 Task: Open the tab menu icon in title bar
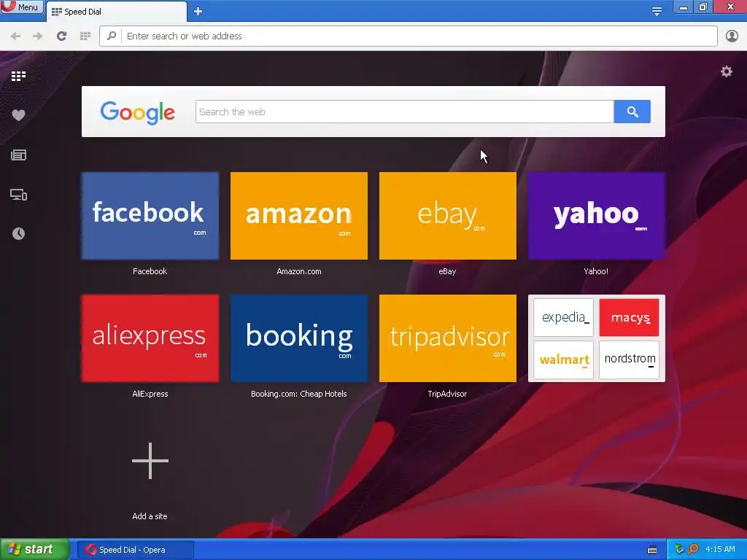(657, 12)
